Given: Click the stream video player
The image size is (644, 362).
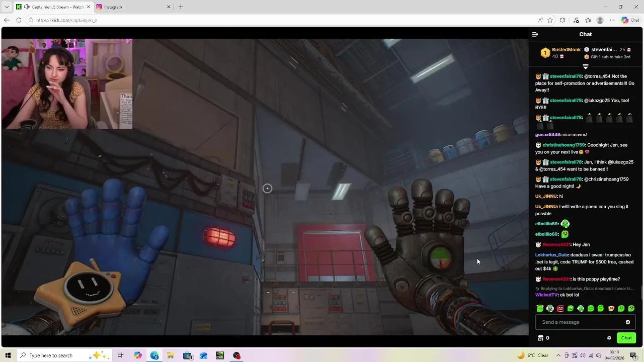Looking at the screenshot, I should pos(265,187).
